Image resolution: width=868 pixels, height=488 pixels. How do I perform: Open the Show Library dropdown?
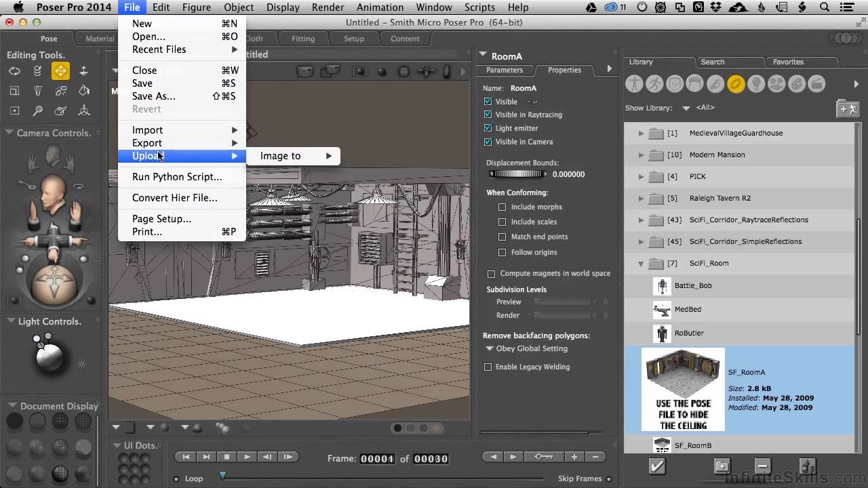pos(686,108)
